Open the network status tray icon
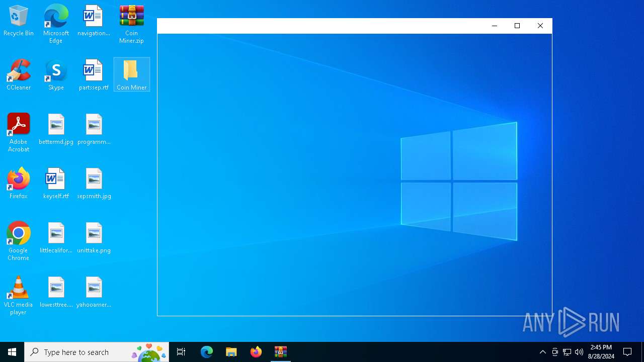This screenshot has height=362, width=644. click(x=567, y=352)
